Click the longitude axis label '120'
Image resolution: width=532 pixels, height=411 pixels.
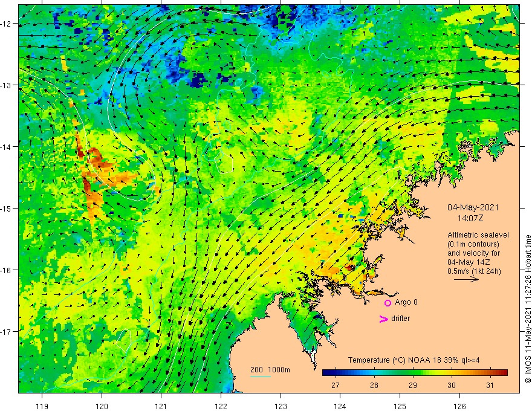[x=102, y=406]
